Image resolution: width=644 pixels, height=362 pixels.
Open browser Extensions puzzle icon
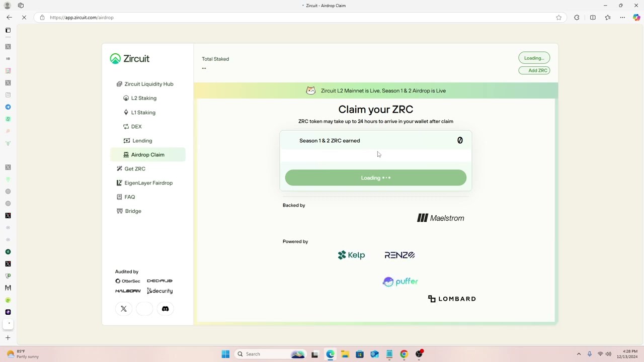577,17
